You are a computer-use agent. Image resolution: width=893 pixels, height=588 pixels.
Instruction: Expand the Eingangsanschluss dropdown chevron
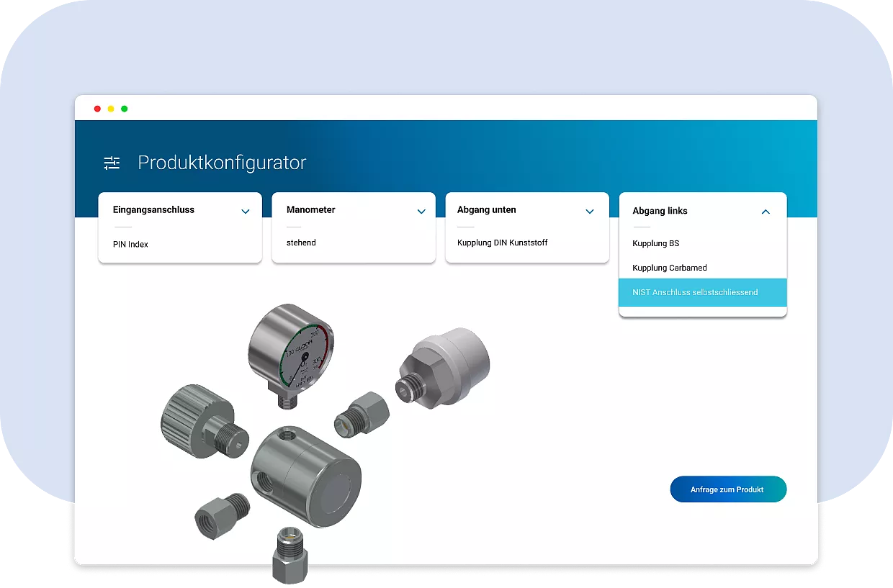coord(245,212)
